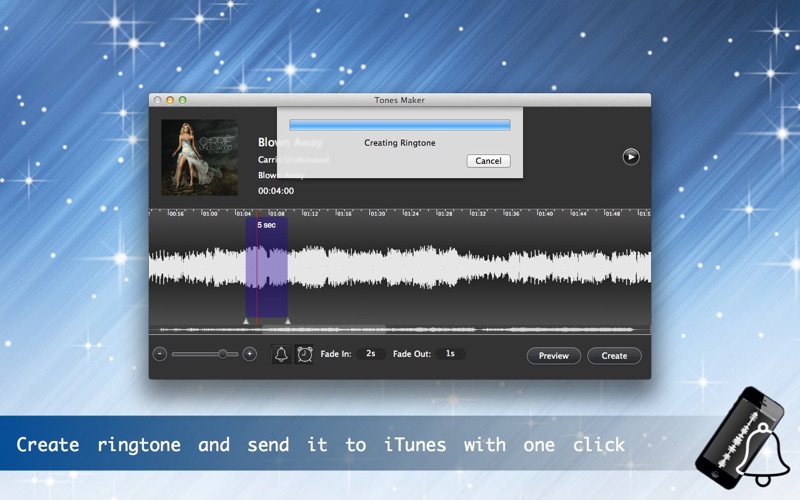Close the Tones Maker window
Viewport: 800px width, 500px height.
click(157, 100)
